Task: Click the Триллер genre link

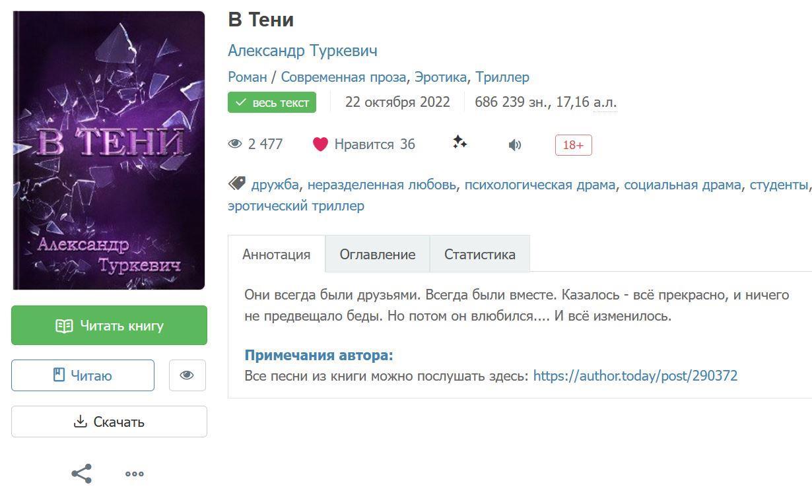Action: point(502,77)
